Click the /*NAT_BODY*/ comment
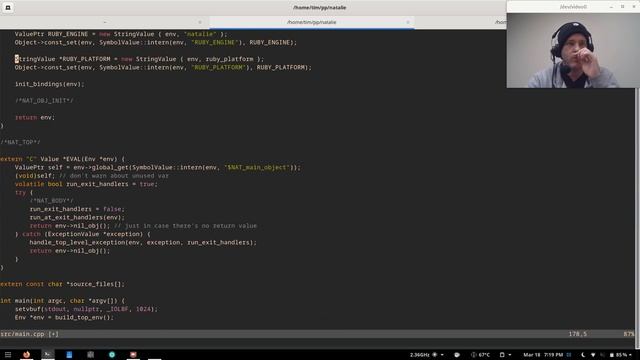The height and width of the screenshot is (360, 640). [51, 201]
